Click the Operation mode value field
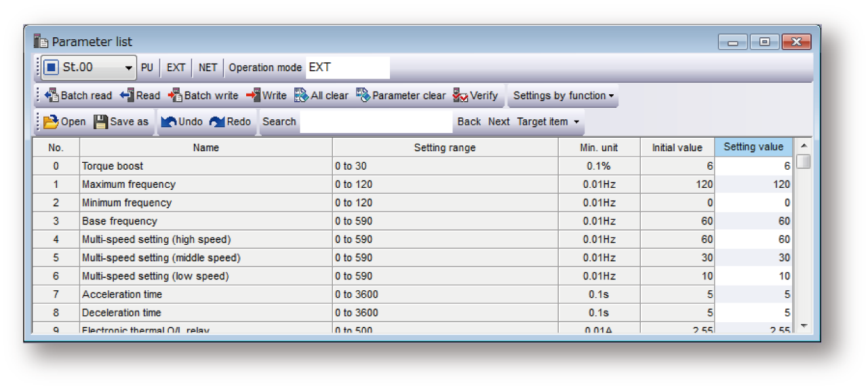The height and width of the screenshot is (388, 868). tap(348, 68)
